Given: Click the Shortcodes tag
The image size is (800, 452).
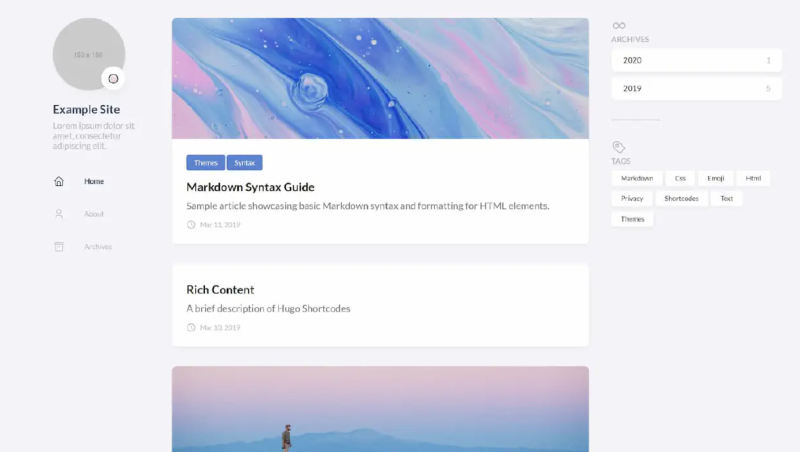Looking at the screenshot, I should (681, 198).
